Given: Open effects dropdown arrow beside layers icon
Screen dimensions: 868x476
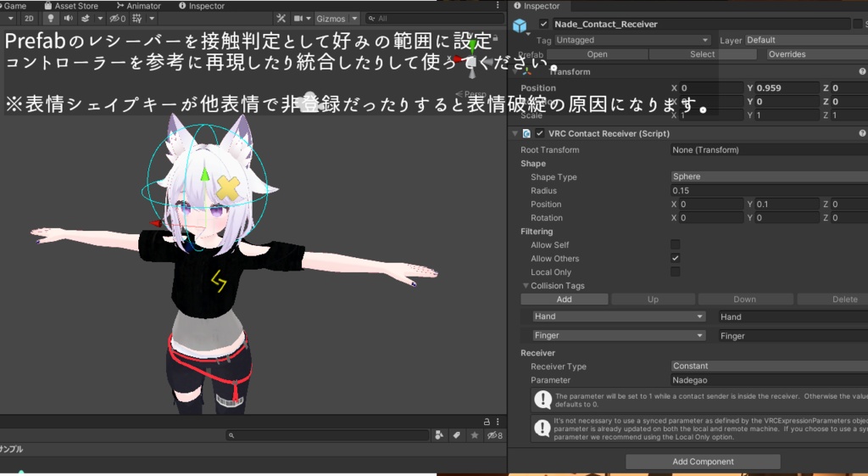Looking at the screenshot, I should 100,19.
